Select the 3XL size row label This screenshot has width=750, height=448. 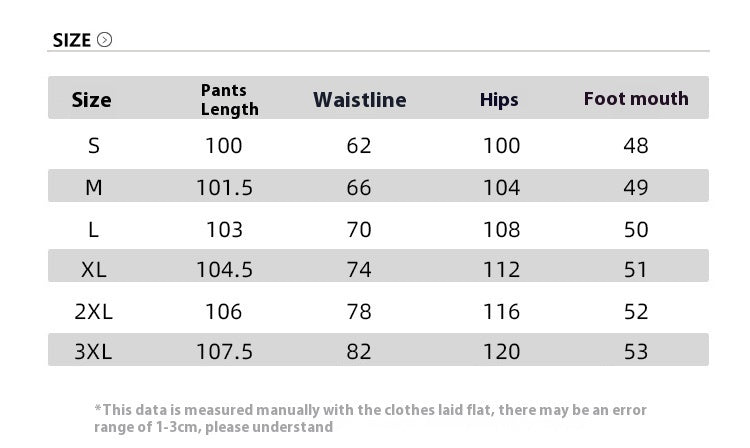(x=94, y=352)
